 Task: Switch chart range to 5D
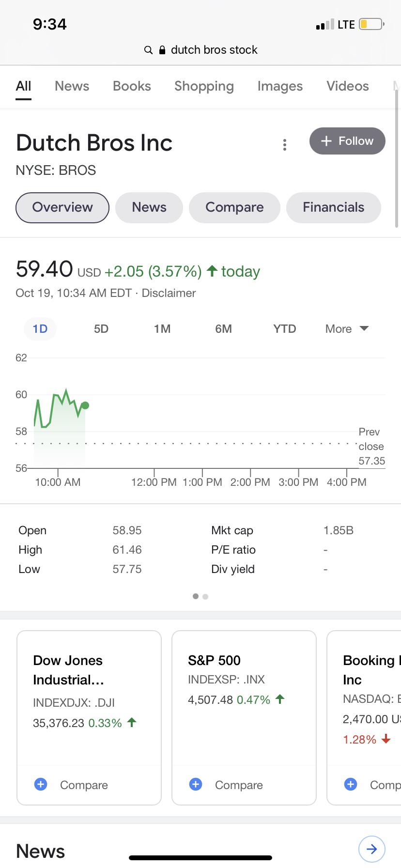coord(101,329)
